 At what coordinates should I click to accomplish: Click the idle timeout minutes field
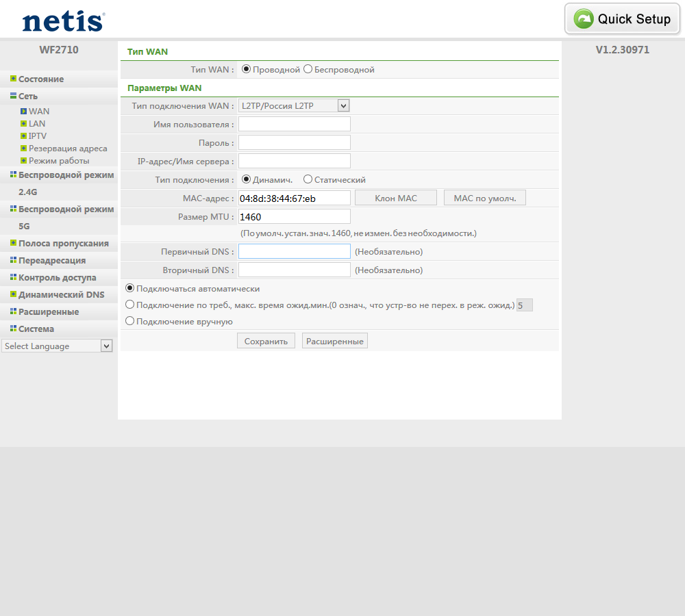pos(524,305)
